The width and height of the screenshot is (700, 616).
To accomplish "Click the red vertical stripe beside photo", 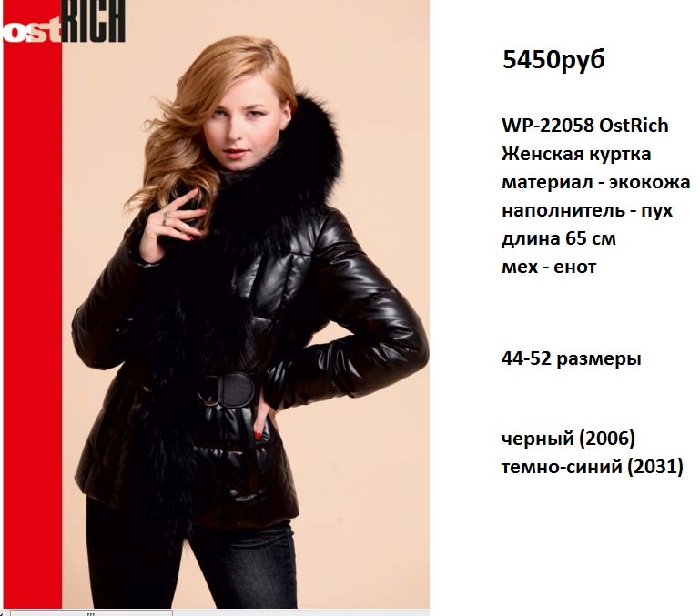I will [x=33, y=326].
